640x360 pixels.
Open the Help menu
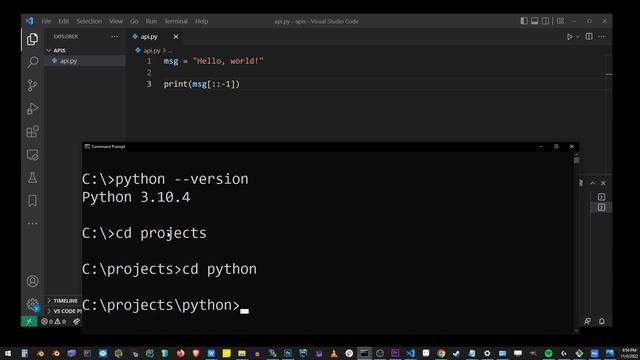tap(201, 21)
